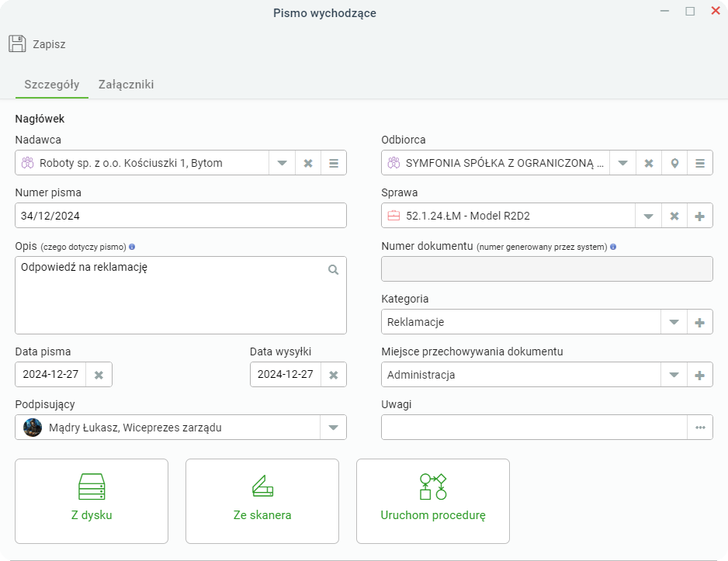Click the Data pisma date field
Image resolution: width=728 pixels, height=561 pixels.
(x=50, y=374)
